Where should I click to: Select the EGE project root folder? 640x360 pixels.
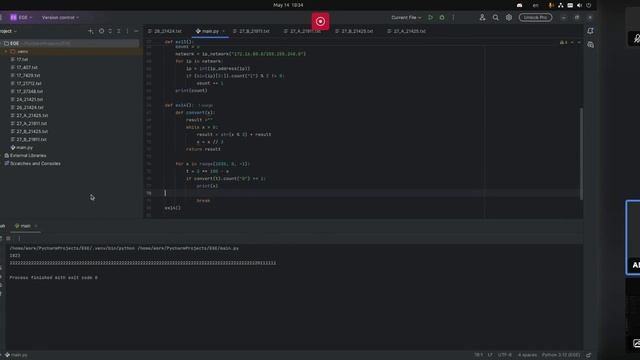(69, 43)
